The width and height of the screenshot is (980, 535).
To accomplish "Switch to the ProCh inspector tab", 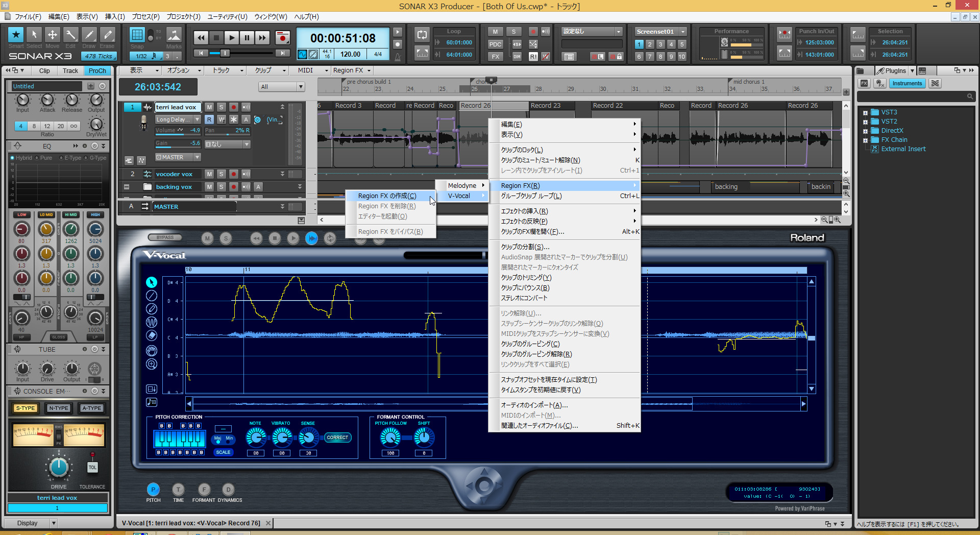I will point(97,70).
